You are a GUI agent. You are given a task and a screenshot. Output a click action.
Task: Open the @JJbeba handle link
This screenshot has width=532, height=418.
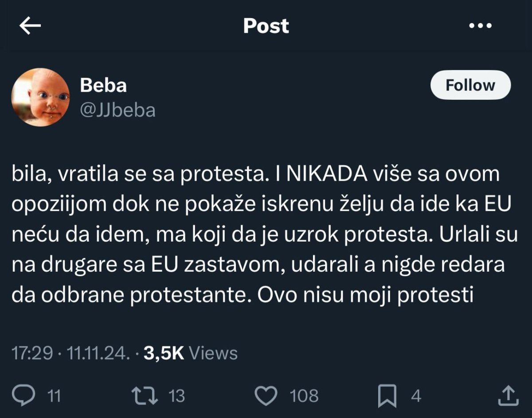point(117,110)
